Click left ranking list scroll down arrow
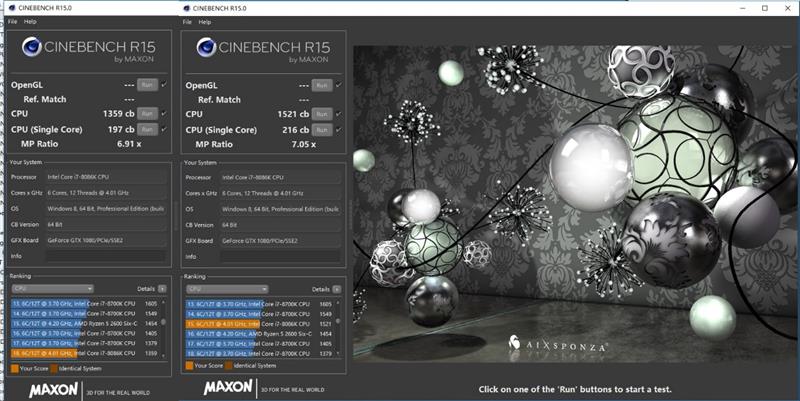The image size is (800, 401). point(163,355)
